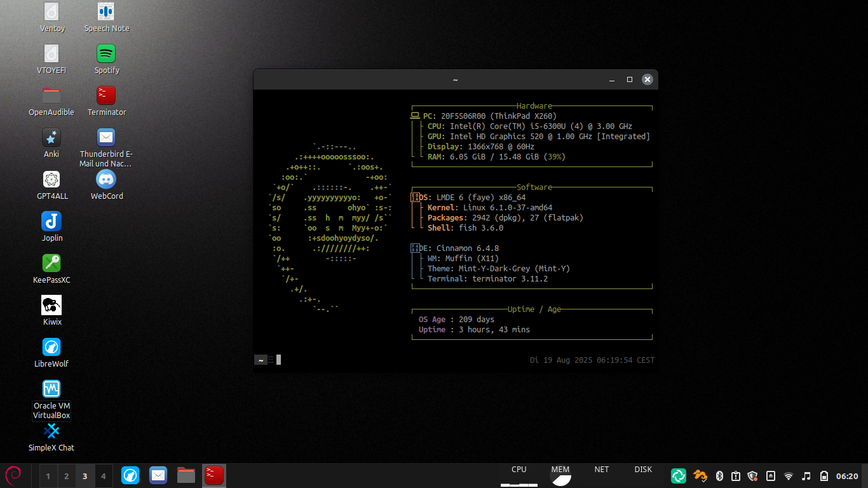
Task: Click the SimpleX Chat desktop icon
Action: (x=51, y=432)
